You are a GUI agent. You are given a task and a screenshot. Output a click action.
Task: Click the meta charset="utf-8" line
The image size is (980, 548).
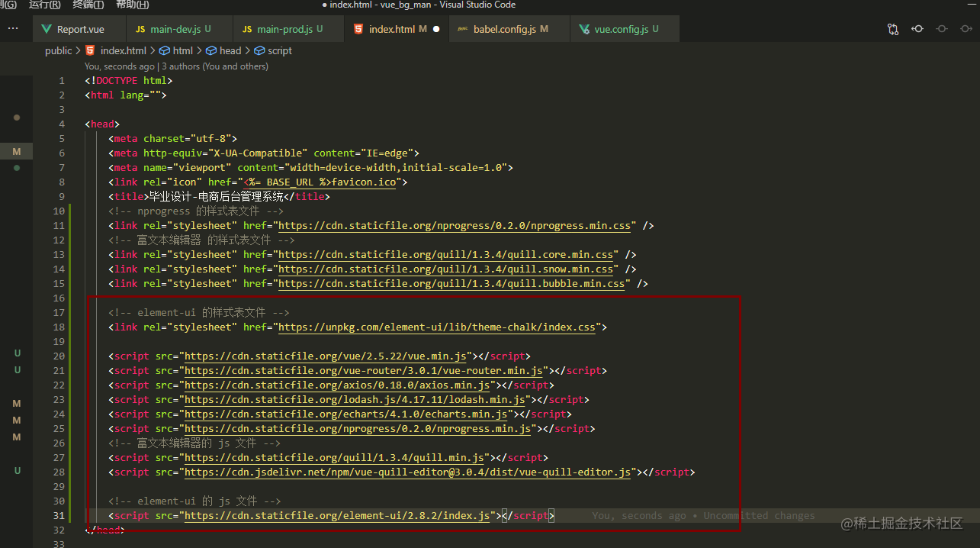173,139
